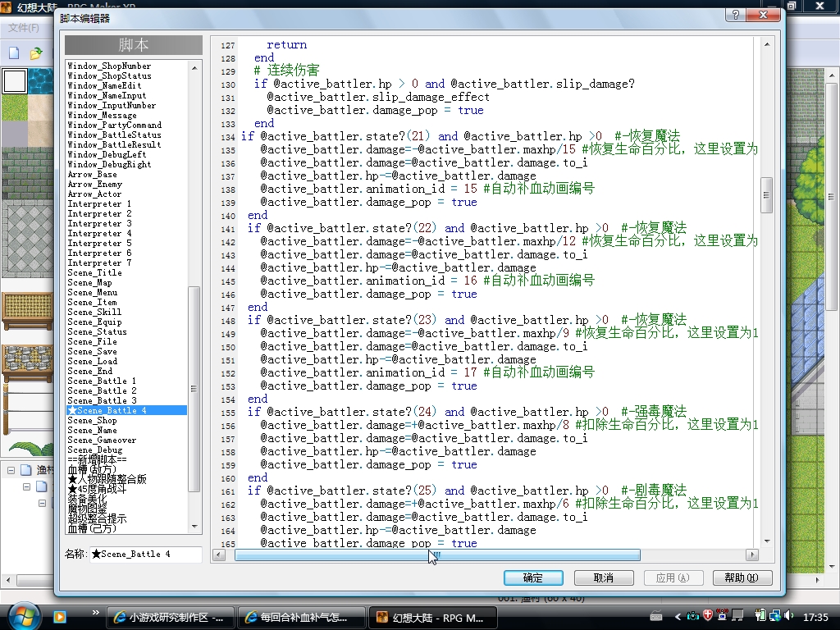Select 超级整合提示 script entry
The image size is (840, 630).
click(97, 518)
